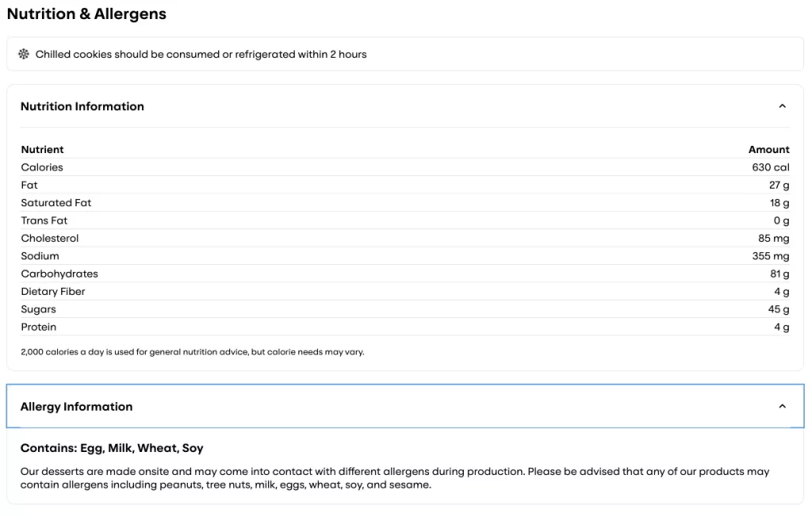The width and height of the screenshot is (812, 517).
Task: Click the Nutrition Information section title
Action: 82,106
